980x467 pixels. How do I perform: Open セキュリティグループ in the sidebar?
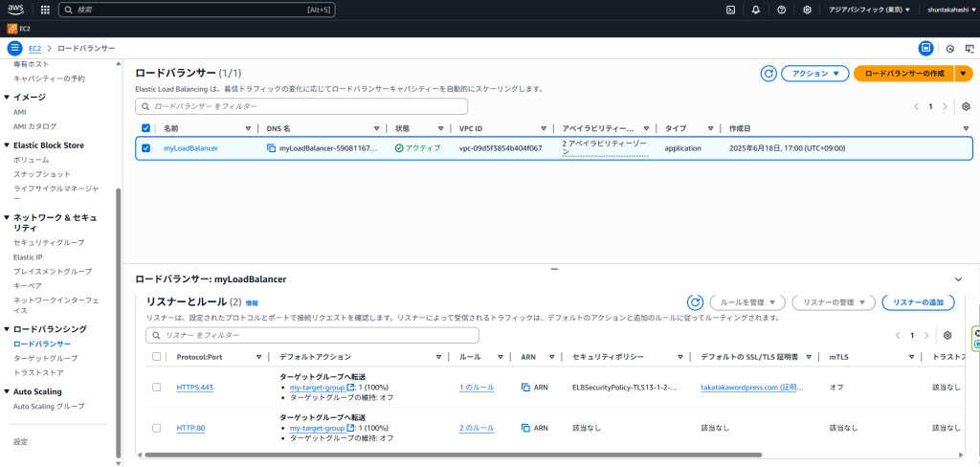click(49, 242)
